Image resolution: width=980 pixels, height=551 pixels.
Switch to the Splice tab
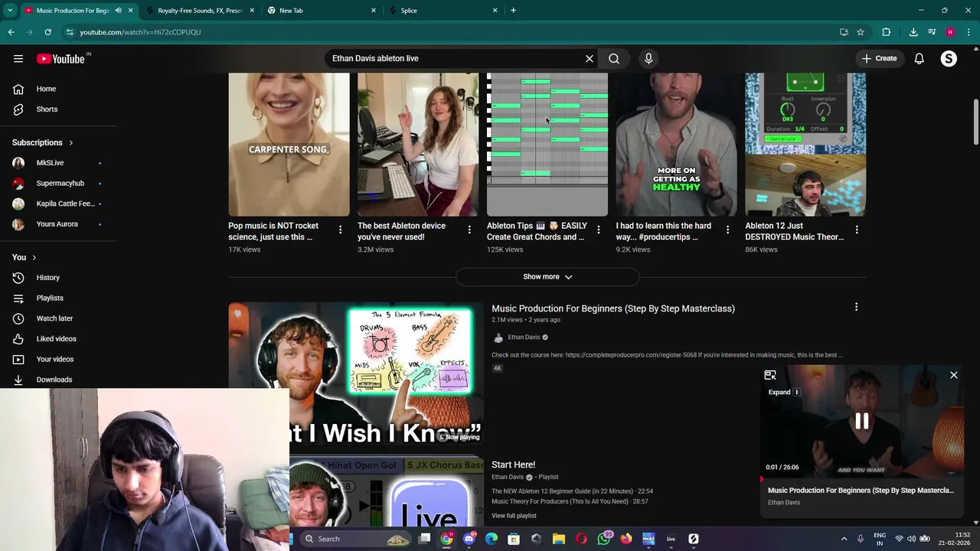pos(444,11)
